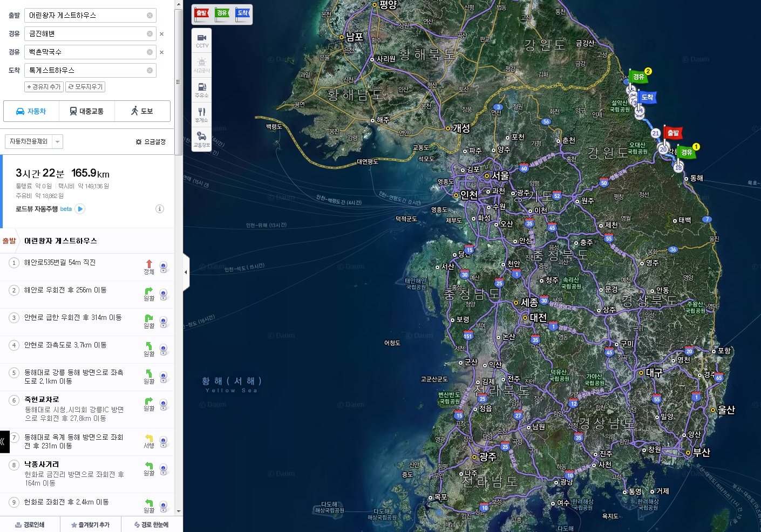
Task: Turn on 교통정보 traffic info layer
Action: 201,139
